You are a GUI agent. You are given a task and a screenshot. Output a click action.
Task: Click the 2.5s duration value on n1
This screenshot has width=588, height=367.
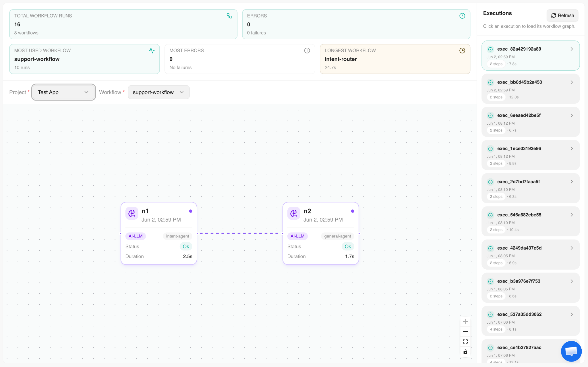[x=188, y=256]
